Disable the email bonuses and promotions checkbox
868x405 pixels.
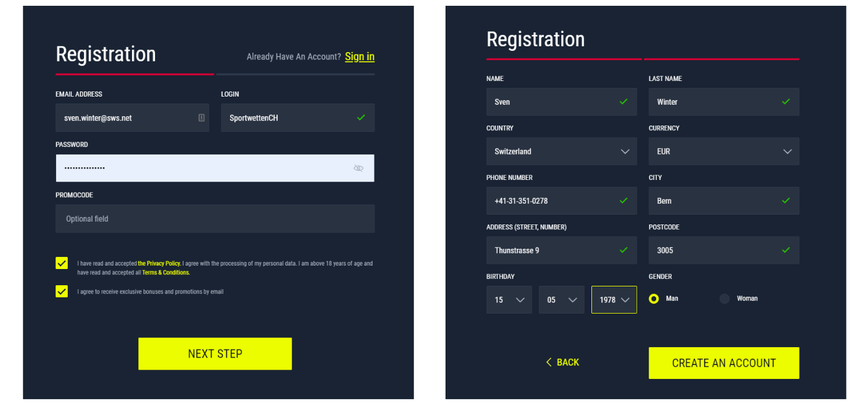click(x=61, y=291)
